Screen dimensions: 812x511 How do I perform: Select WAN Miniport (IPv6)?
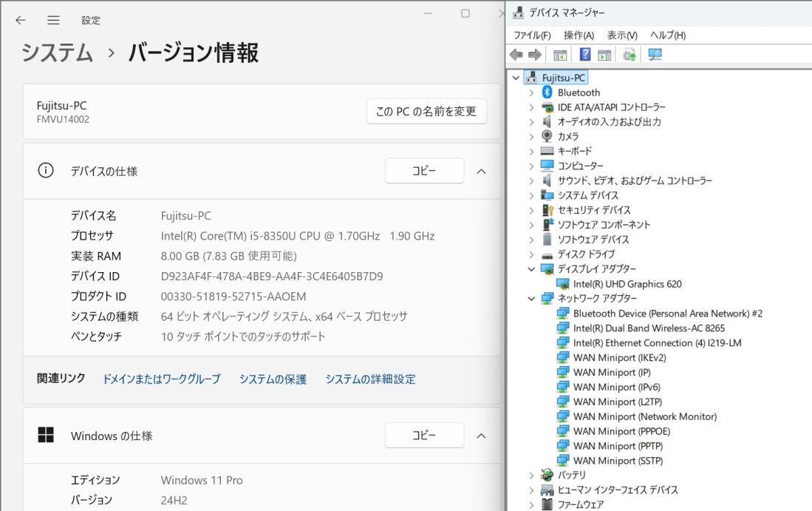click(616, 388)
